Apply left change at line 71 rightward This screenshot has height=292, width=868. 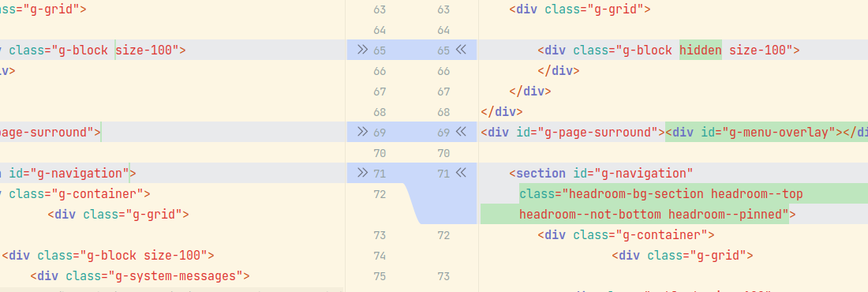[363, 173]
